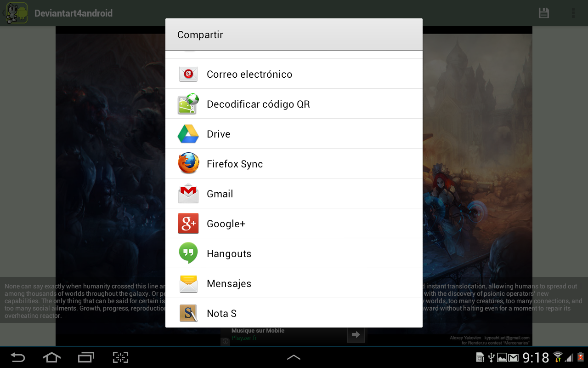Select Hangouts text label
The width and height of the screenshot is (588, 368).
click(229, 254)
